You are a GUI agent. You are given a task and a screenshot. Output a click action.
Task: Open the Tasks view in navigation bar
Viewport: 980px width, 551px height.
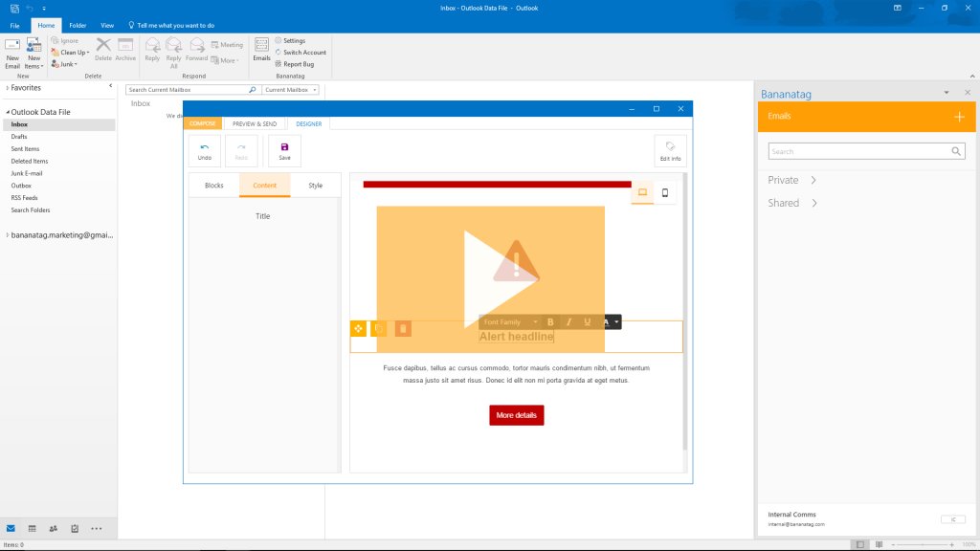[75, 528]
